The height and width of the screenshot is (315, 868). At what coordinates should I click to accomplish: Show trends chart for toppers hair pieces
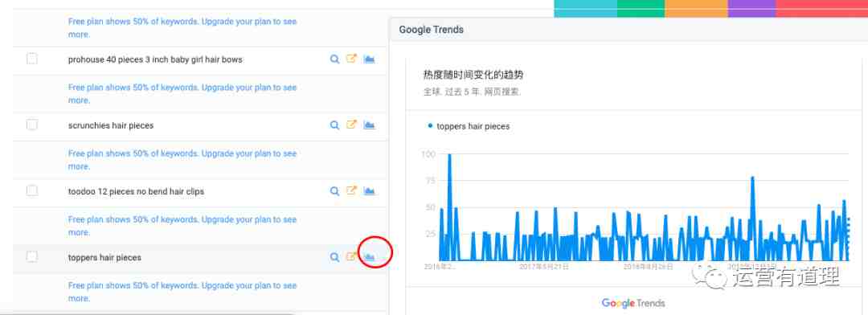369,257
